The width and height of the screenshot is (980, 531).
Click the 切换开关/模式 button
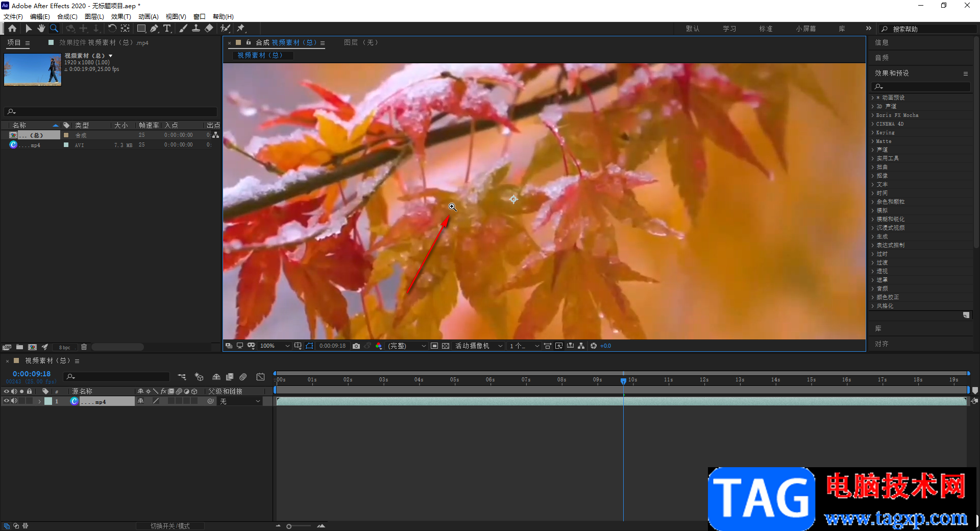(170, 526)
